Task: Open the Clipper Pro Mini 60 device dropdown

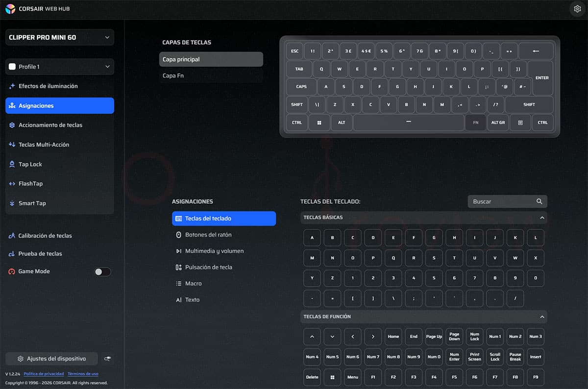Action: click(60, 37)
